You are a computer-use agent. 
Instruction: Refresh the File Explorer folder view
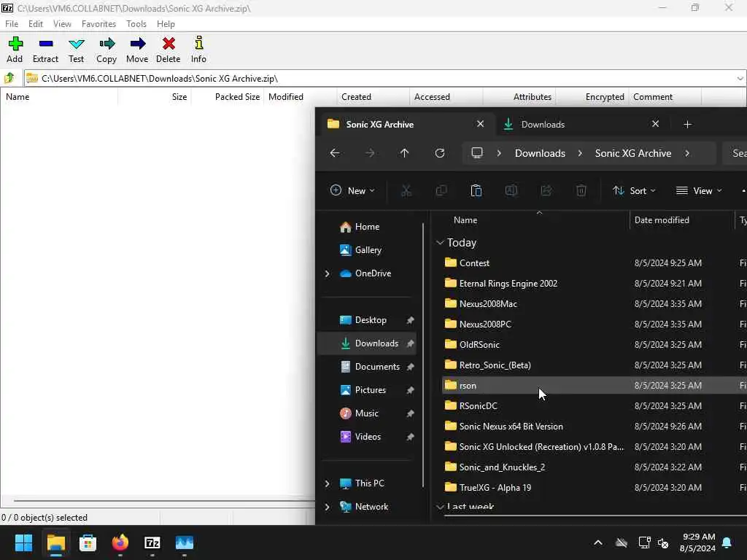coord(440,153)
